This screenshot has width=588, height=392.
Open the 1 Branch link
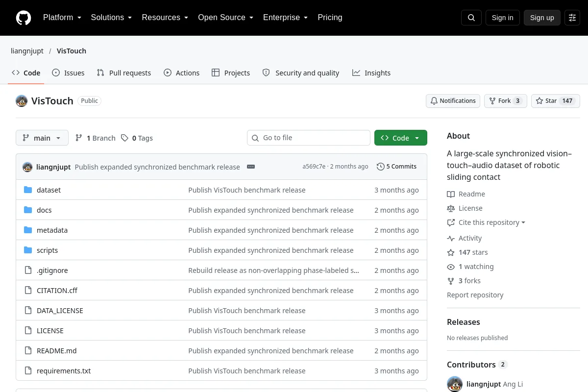(96, 138)
